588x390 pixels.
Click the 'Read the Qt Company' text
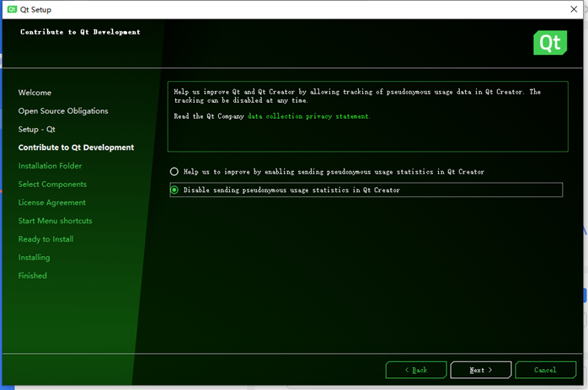pyautogui.click(x=209, y=116)
